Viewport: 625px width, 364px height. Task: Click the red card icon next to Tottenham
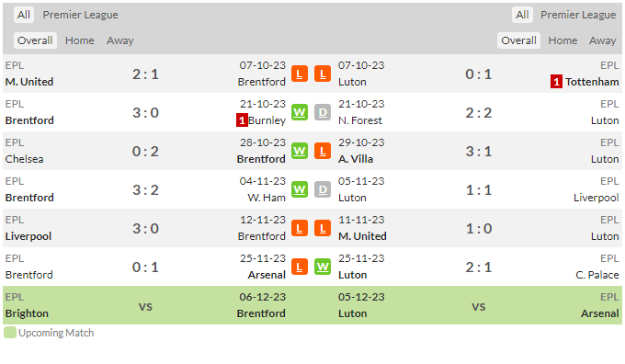(556, 82)
